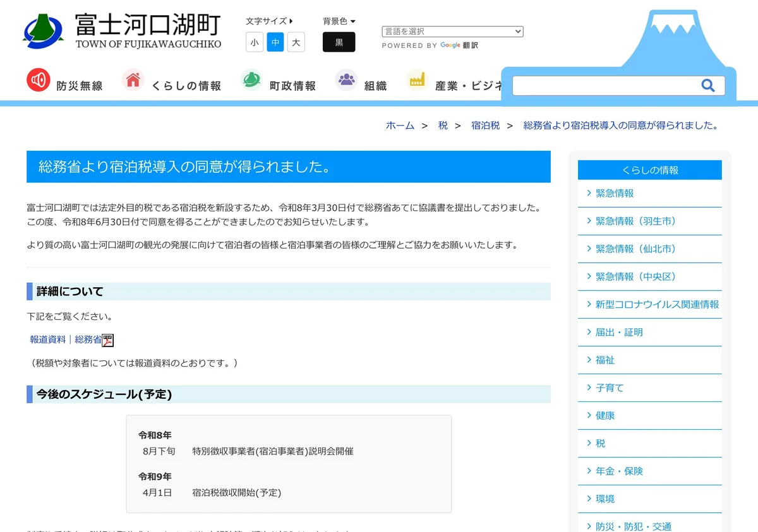Open the 町政情報 green emblem icon
Screen dimensions: 758x532
pos(251,80)
